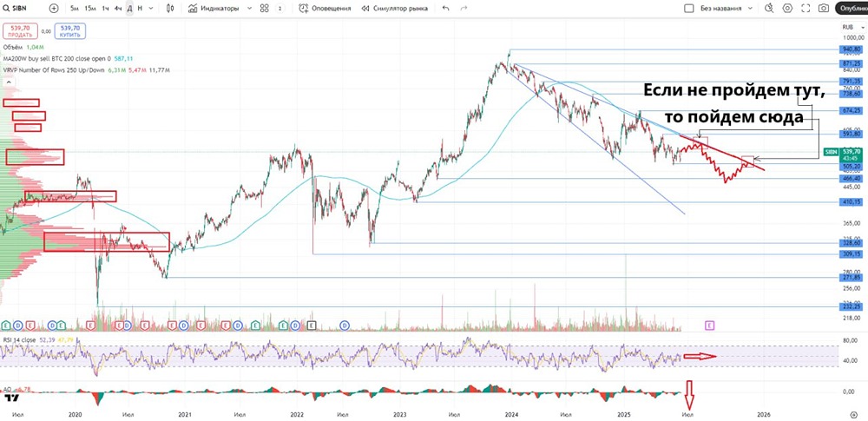Open the quick search icon
Screen dimensions: 868x421
tap(769, 9)
